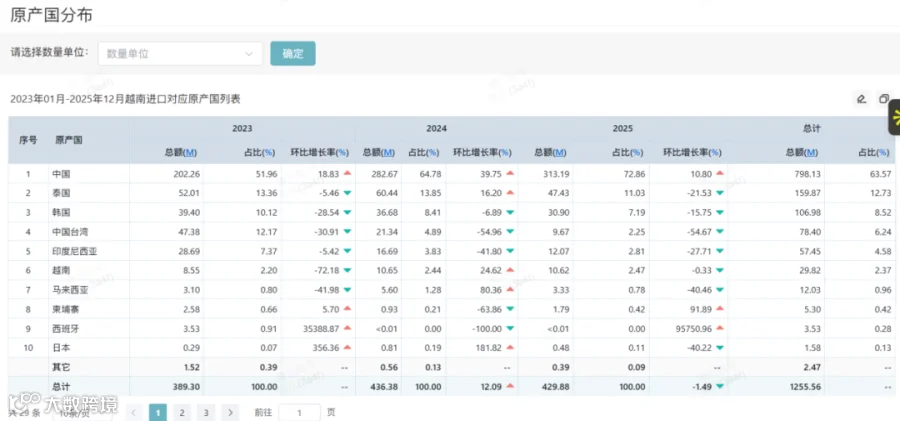Select page 1 in pagination
Screen dimensions: 900x421
[158, 412]
